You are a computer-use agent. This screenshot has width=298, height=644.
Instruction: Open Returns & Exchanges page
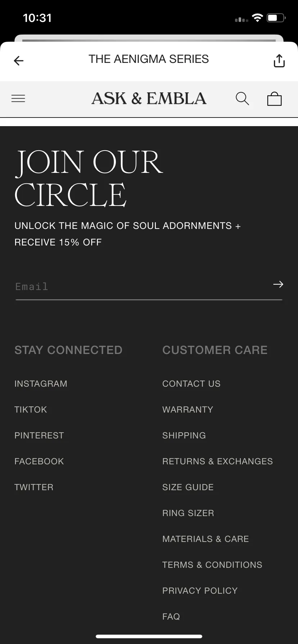[x=217, y=461]
